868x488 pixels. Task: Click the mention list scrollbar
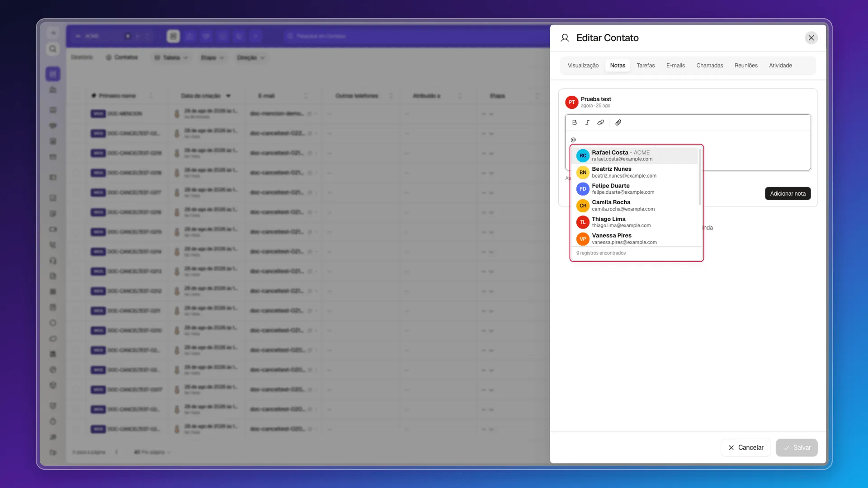pyautogui.click(x=700, y=177)
